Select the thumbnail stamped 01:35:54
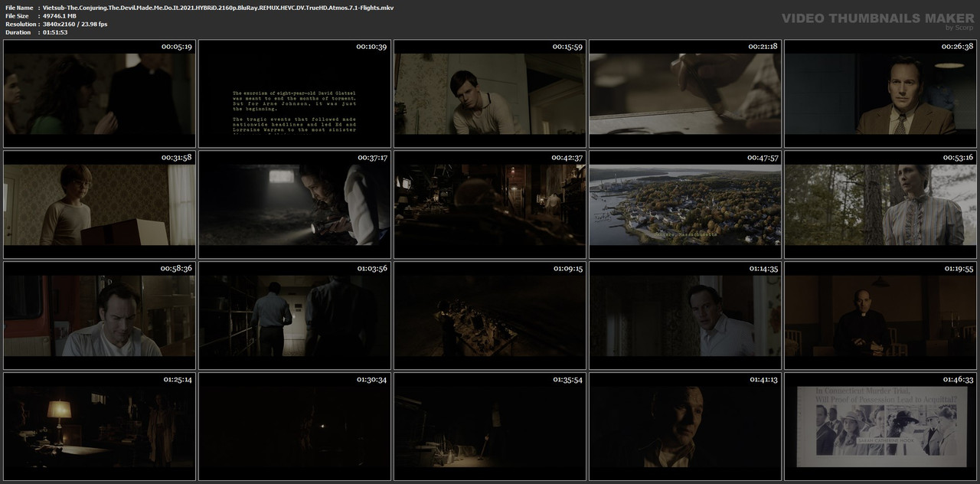Image resolution: width=980 pixels, height=484 pixels. [490, 426]
